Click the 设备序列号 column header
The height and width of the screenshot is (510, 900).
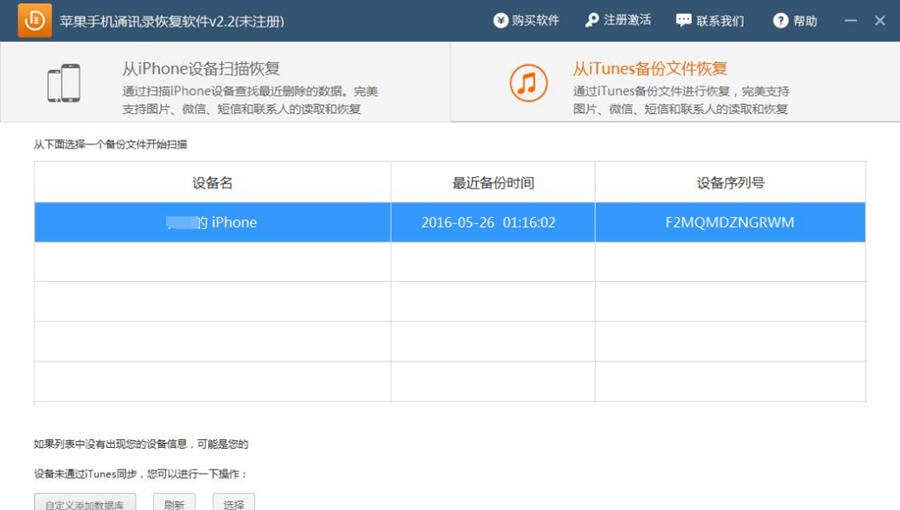point(730,182)
